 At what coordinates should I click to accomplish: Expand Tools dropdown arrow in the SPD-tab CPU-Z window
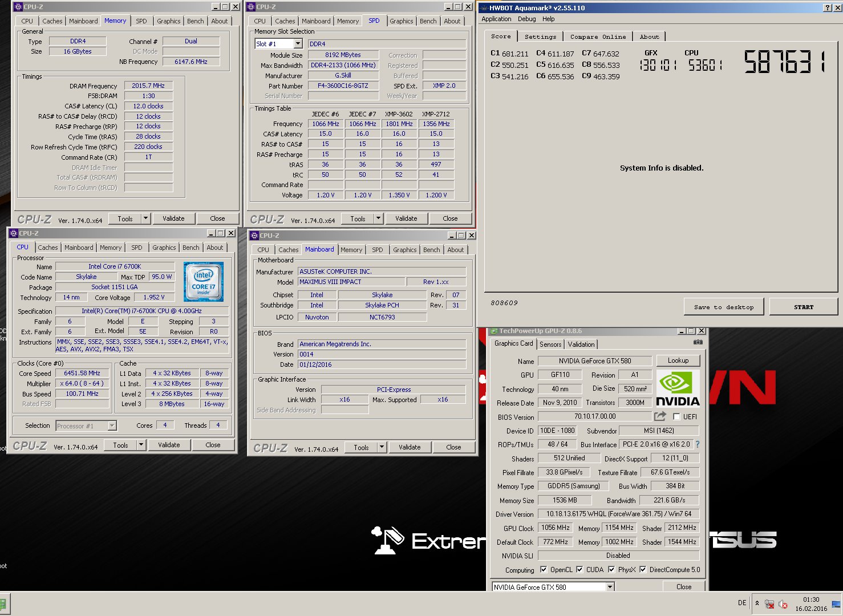pyautogui.click(x=379, y=218)
